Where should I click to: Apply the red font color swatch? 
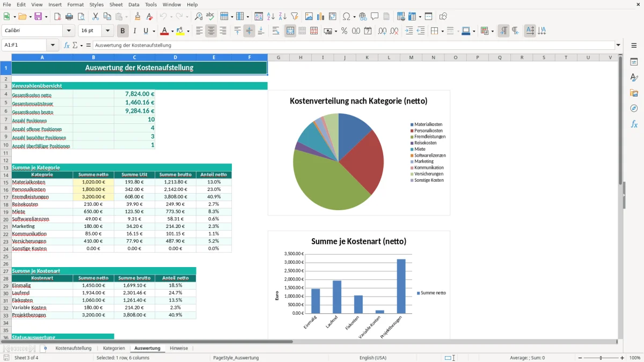(165, 31)
